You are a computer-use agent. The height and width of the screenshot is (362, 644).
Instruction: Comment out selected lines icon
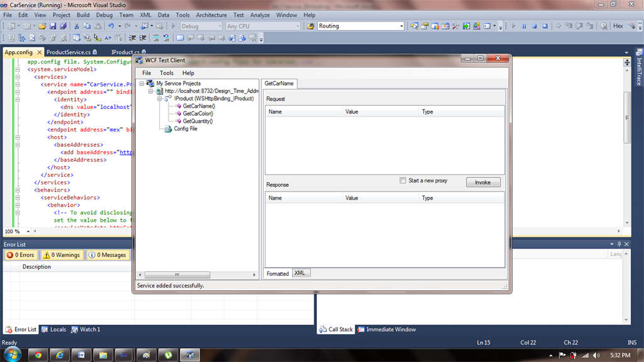156,38
